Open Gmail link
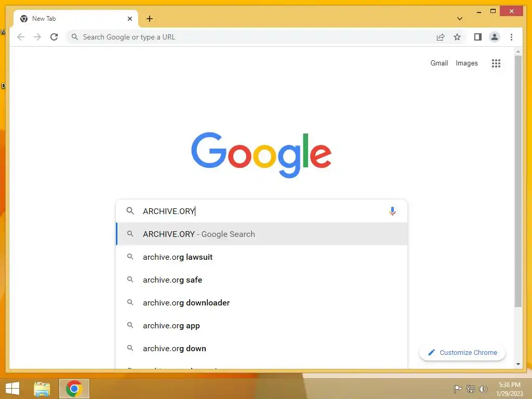This screenshot has width=532, height=399. point(439,63)
